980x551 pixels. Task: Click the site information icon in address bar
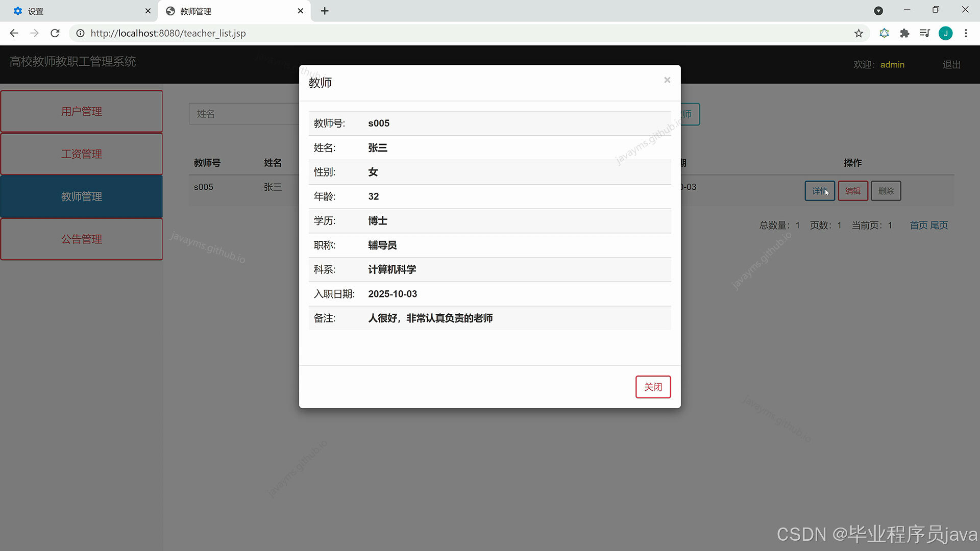pyautogui.click(x=80, y=33)
